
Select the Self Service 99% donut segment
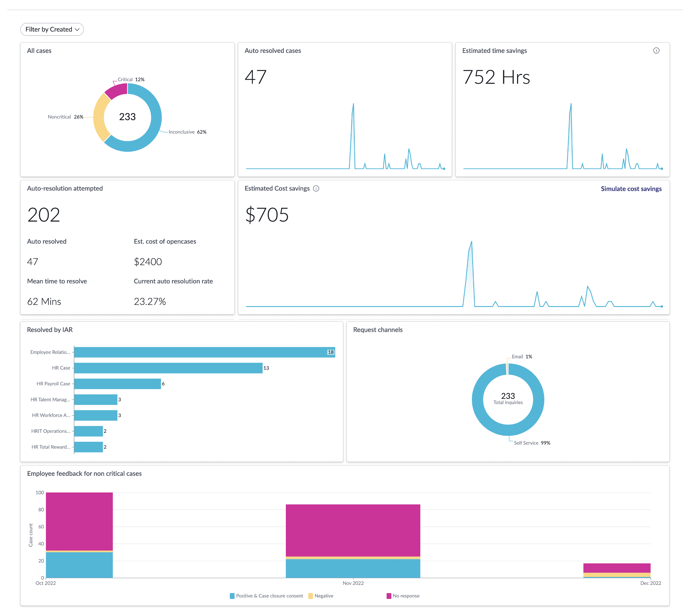tap(508, 430)
